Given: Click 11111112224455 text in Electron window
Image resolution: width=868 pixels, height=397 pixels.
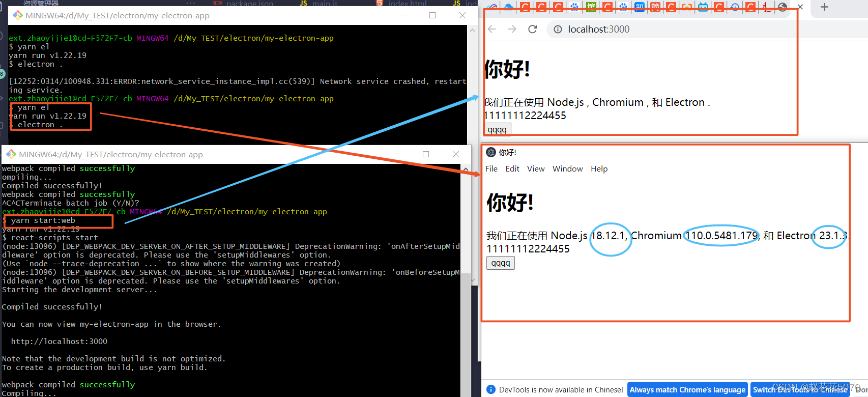Looking at the screenshot, I should (x=528, y=249).
